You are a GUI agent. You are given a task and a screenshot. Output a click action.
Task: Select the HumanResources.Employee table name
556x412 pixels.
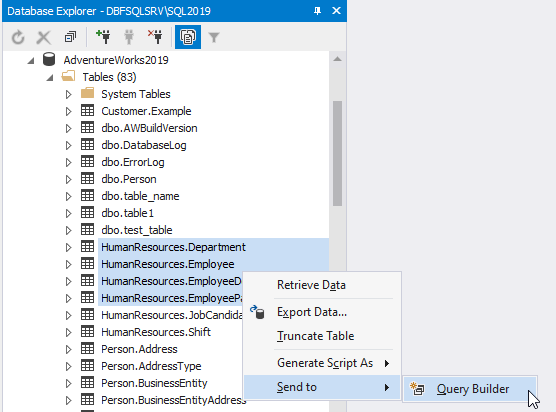(168, 264)
